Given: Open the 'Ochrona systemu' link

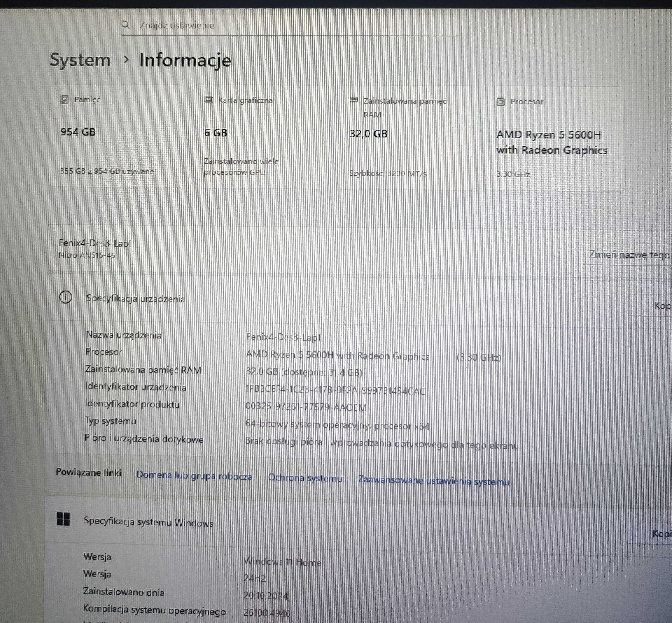Looking at the screenshot, I should pos(305,478).
